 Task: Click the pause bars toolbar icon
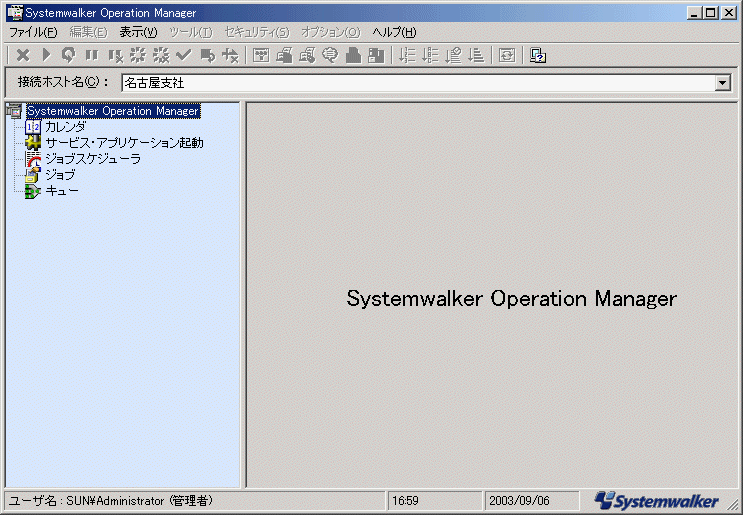(x=91, y=55)
